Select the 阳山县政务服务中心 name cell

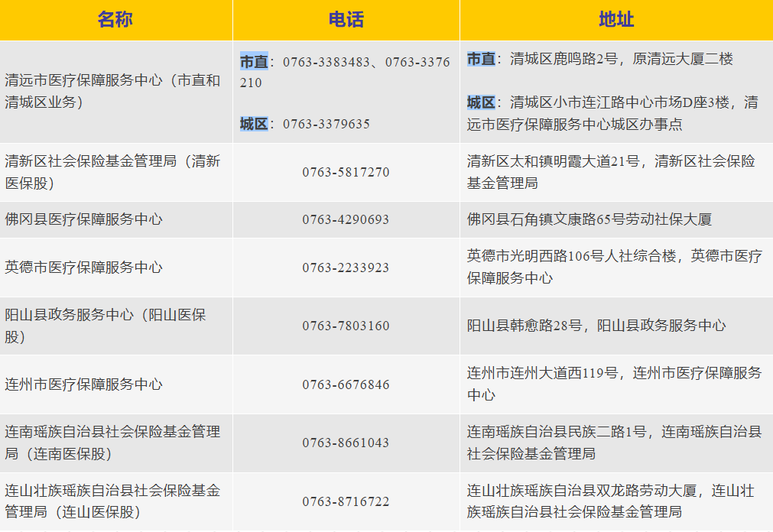pyautogui.click(x=106, y=326)
